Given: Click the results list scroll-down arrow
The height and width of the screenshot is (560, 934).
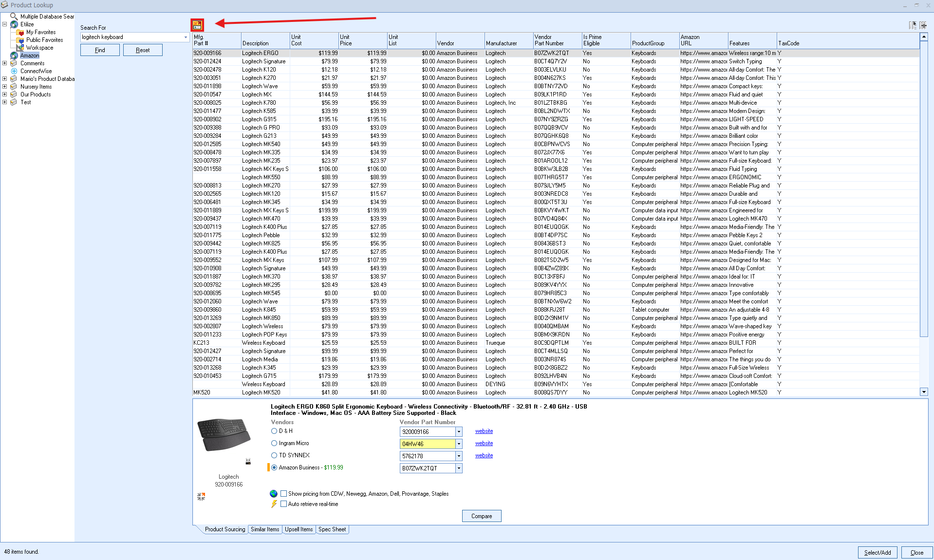Looking at the screenshot, I should pyautogui.click(x=923, y=392).
